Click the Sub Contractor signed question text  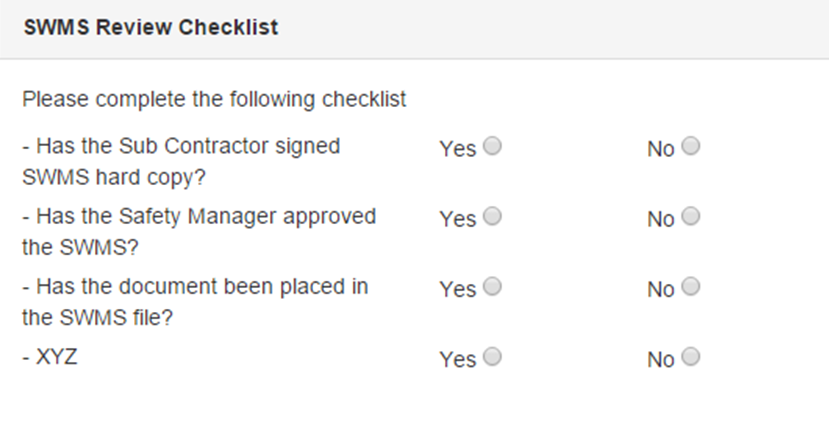pos(181,160)
